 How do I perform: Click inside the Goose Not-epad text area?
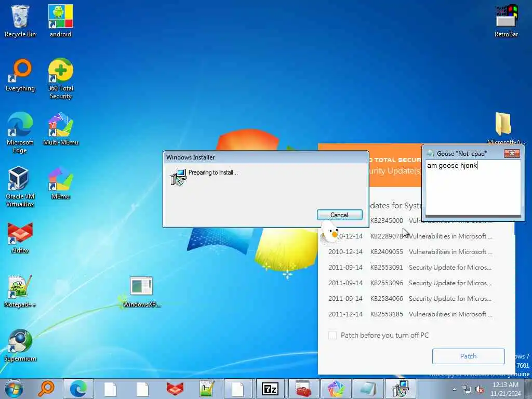(473, 188)
